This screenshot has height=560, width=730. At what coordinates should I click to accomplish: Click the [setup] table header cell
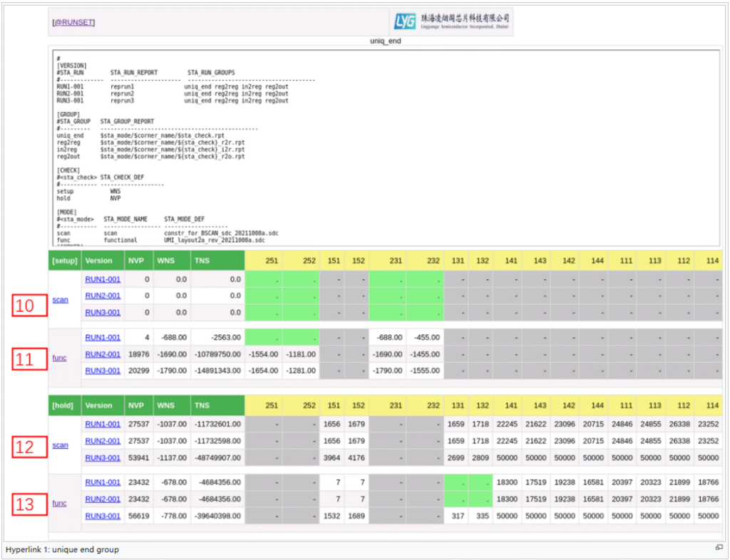pos(64,261)
